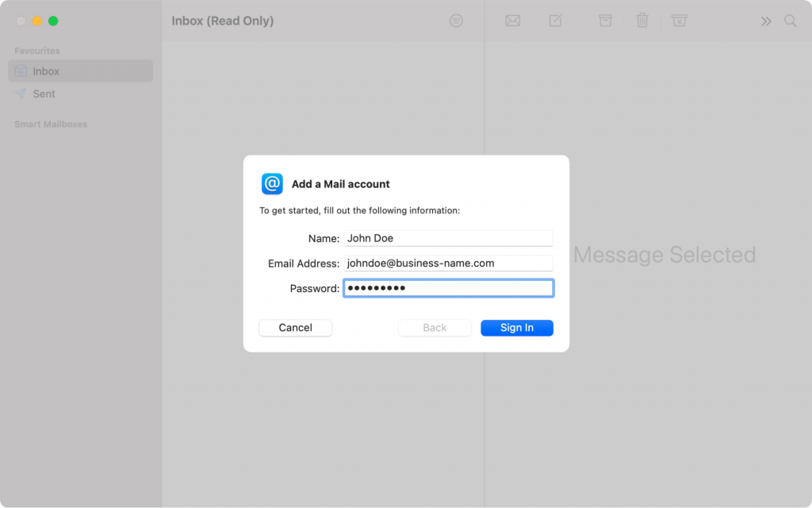This screenshot has height=508, width=812.
Task: Archive the selected message
Action: (605, 21)
